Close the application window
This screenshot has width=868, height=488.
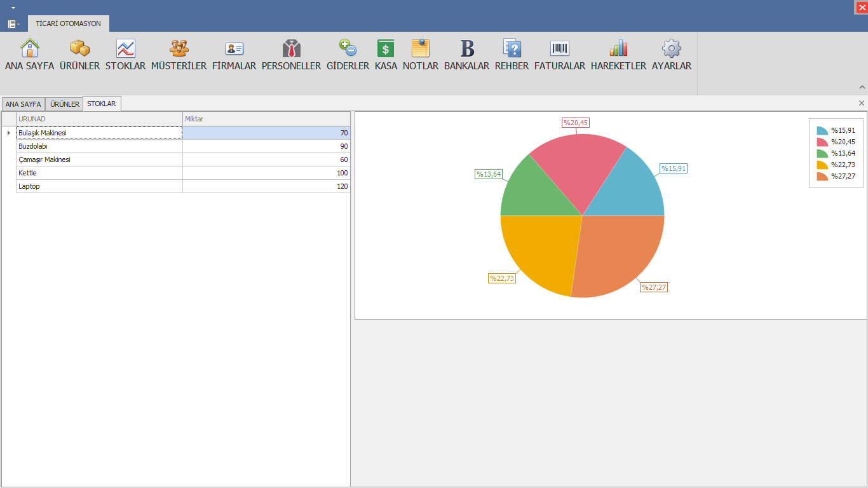(x=862, y=7)
